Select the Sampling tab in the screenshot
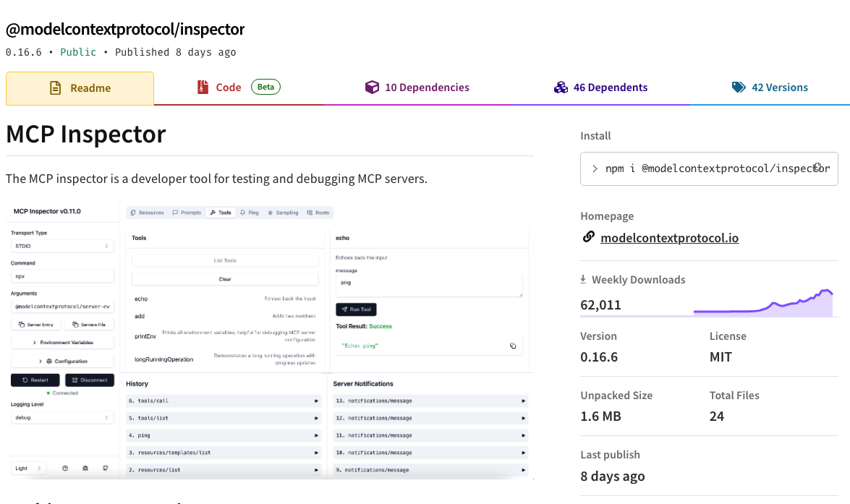The image size is (850, 504). tap(283, 213)
